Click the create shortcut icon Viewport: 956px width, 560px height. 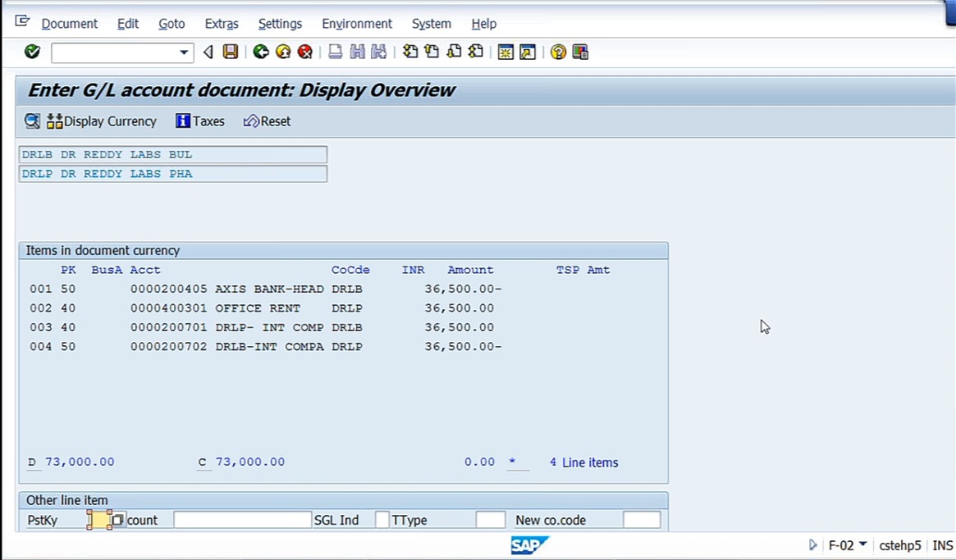tap(528, 52)
